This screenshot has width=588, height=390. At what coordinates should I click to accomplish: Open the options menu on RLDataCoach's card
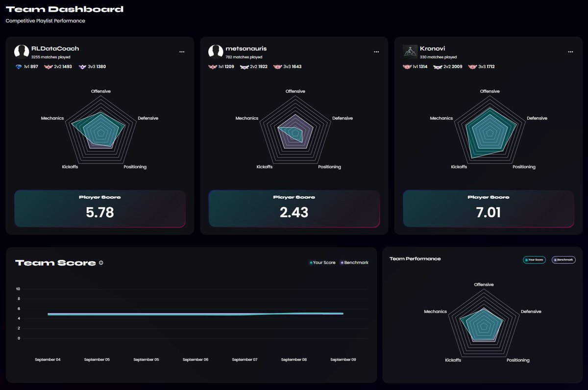pyautogui.click(x=182, y=52)
